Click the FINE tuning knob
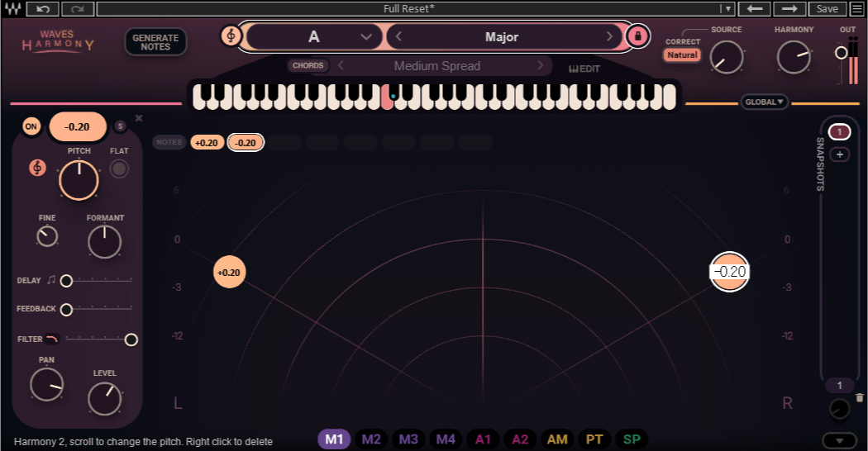 coord(47,236)
